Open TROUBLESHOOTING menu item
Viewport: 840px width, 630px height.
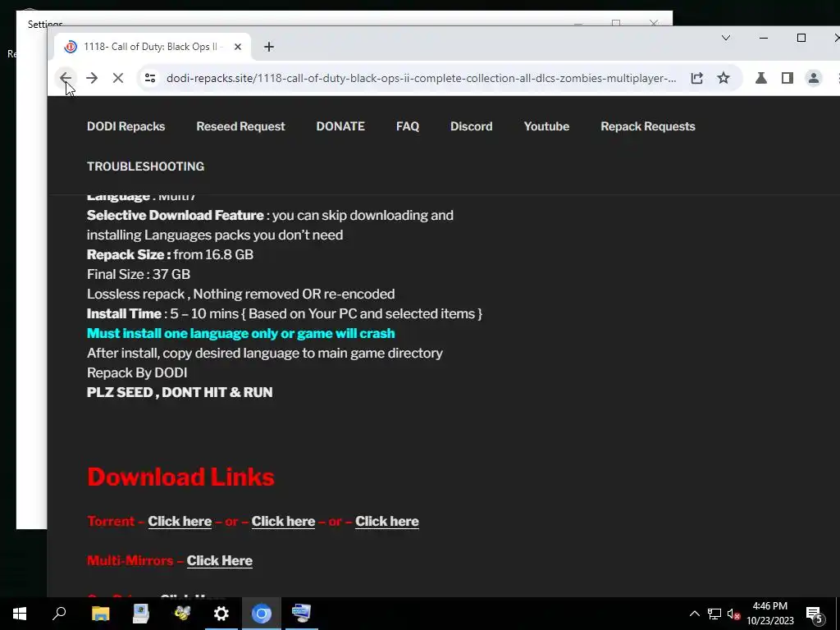[146, 166]
